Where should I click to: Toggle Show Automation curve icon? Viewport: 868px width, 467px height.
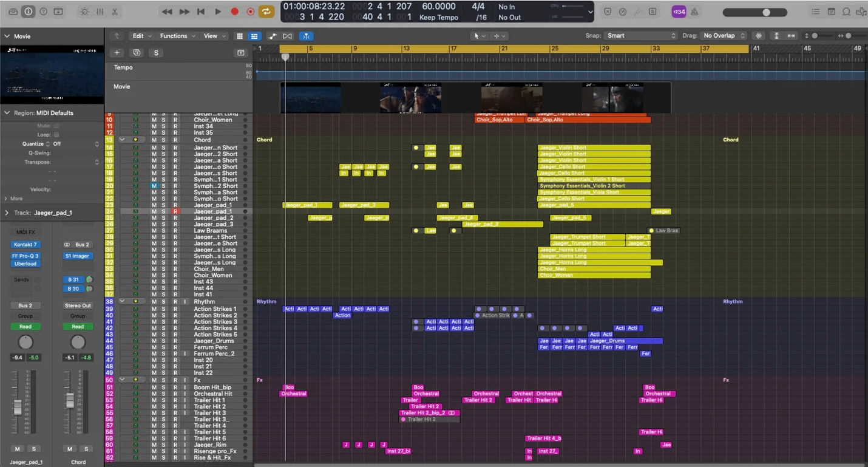(x=273, y=36)
